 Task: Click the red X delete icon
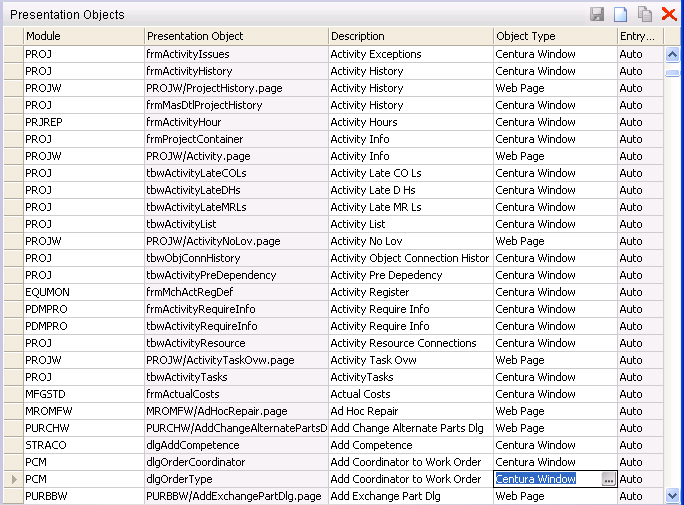(669, 14)
